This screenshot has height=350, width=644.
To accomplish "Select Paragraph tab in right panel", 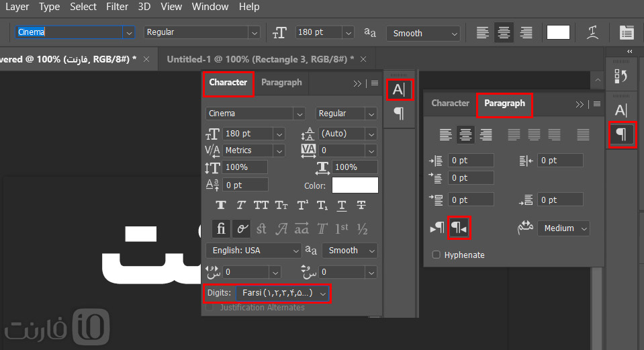I will 504,103.
